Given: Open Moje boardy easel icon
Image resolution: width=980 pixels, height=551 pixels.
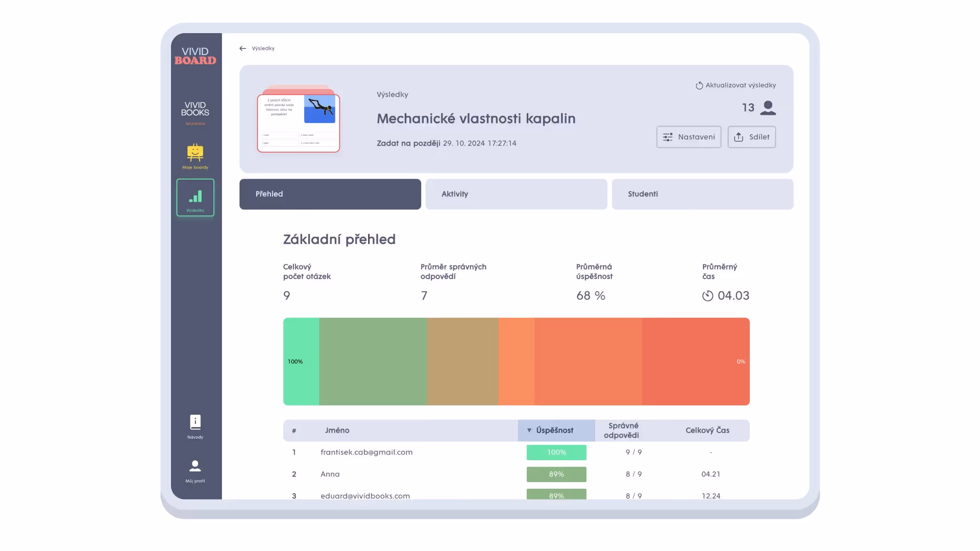Looking at the screenshot, I should pos(195,153).
